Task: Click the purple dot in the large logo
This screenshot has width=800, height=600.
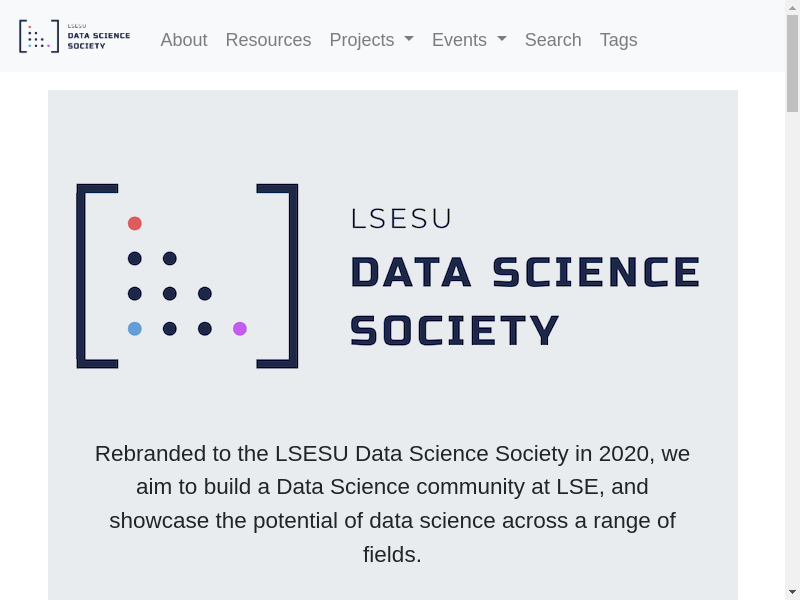Action: tap(240, 328)
